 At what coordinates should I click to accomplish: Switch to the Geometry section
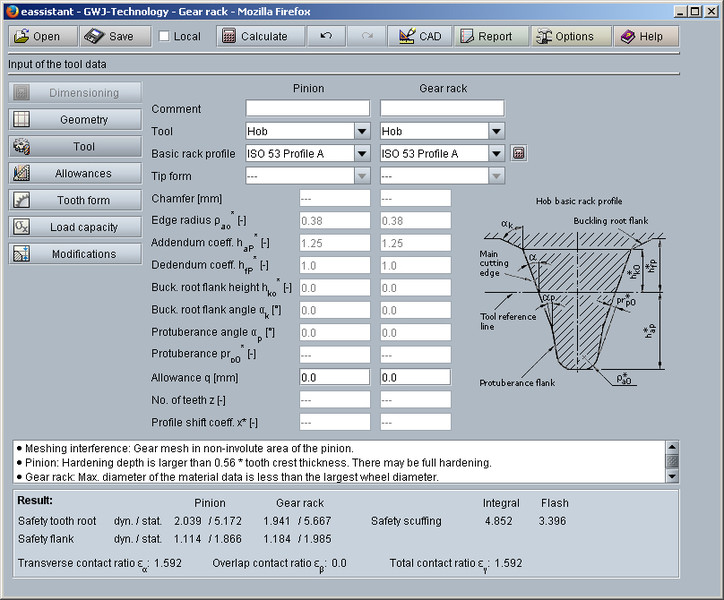coord(75,120)
